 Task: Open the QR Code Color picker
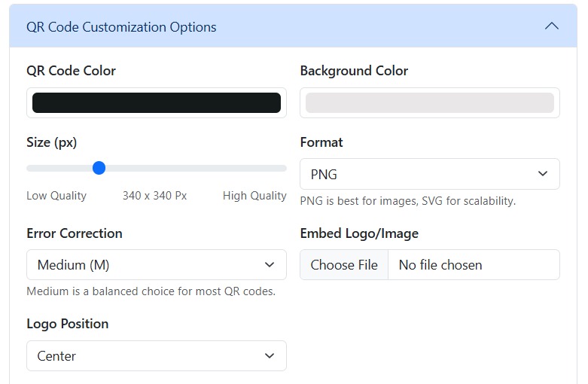click(x=157, y=102)
